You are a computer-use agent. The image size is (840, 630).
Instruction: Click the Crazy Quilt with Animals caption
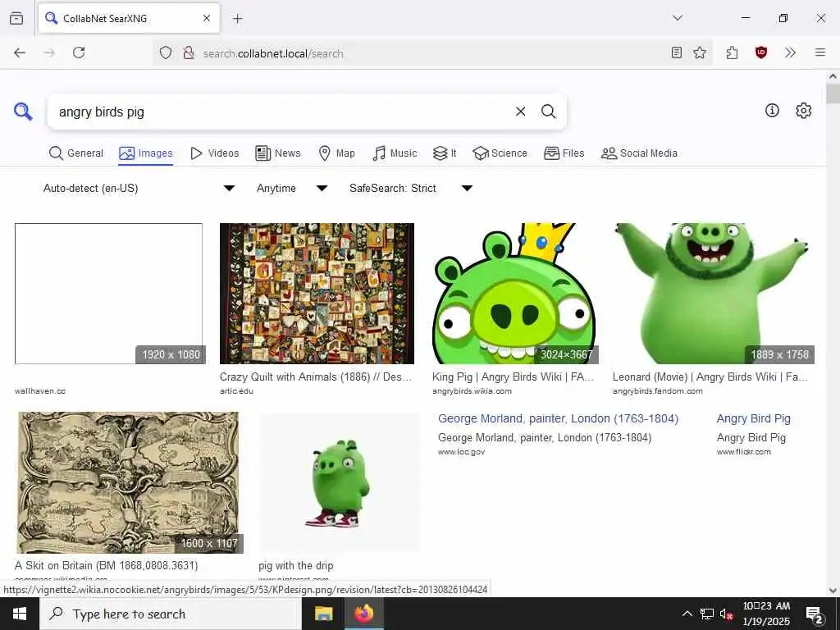[316, 377]
